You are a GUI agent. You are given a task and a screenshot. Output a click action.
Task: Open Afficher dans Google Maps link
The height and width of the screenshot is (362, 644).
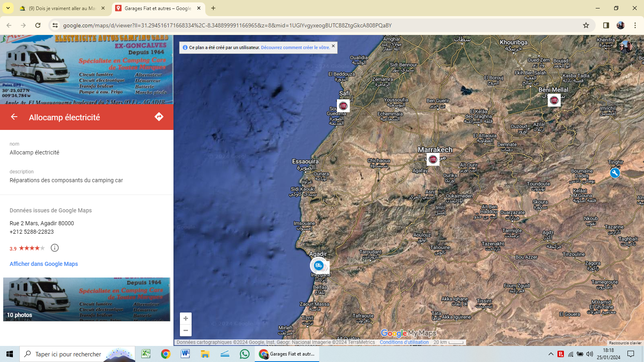click(44, 264)
